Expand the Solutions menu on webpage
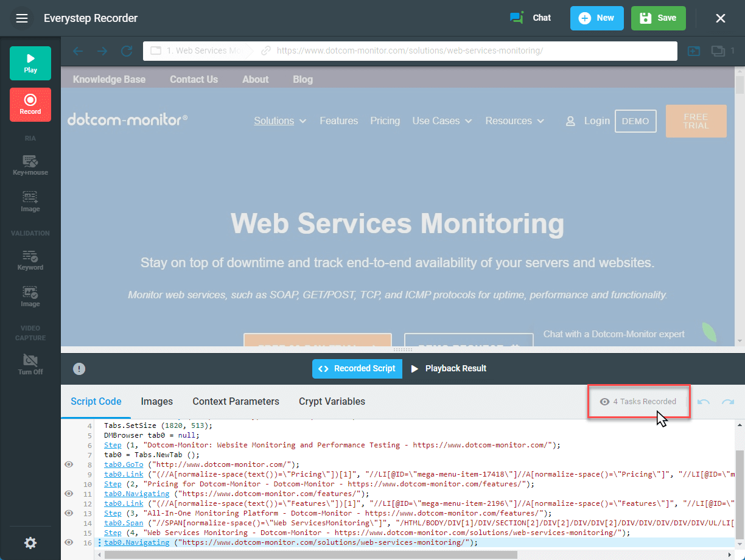Viewport: 745px width, 560px height. pyautogui.click(x=280, y=121)
